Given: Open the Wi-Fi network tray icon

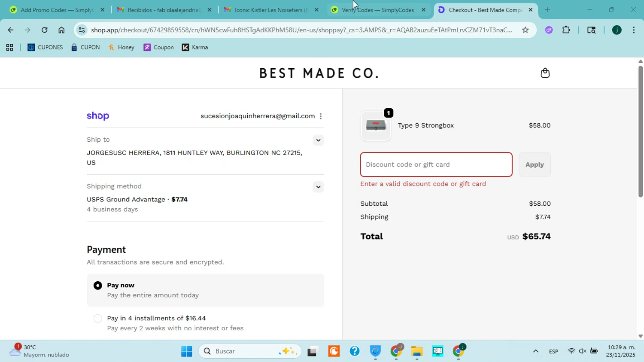Looking at the screenshot, I should click(x=571, y=352).
